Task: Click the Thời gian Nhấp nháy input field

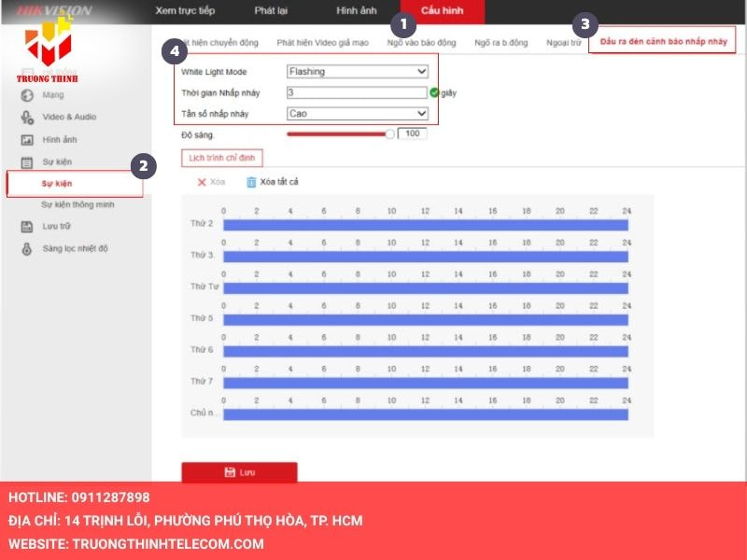Action: click(357, 93)
